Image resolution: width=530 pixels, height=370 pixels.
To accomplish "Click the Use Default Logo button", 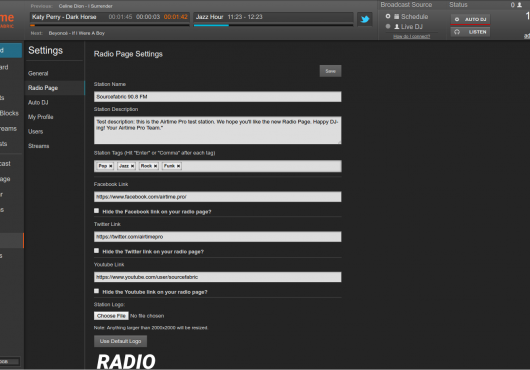I will pyautogui.click(x=120, y=341).
